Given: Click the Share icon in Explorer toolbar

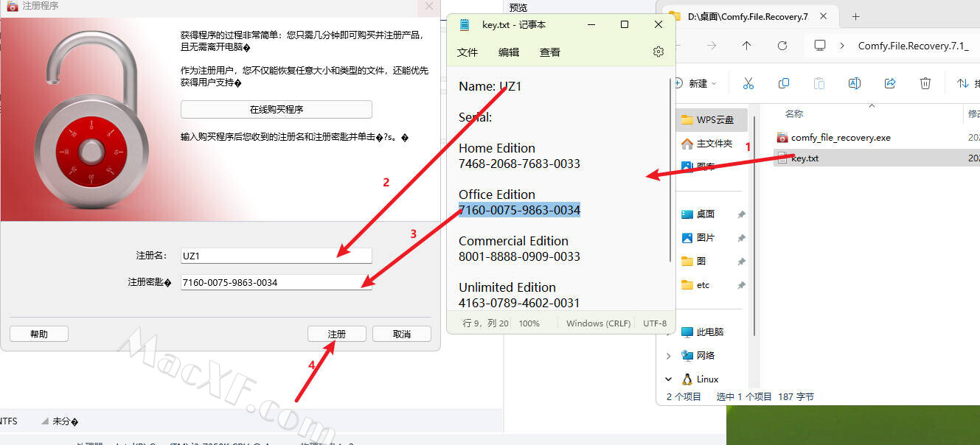Looking at the screenshot, I should (890, 83).
